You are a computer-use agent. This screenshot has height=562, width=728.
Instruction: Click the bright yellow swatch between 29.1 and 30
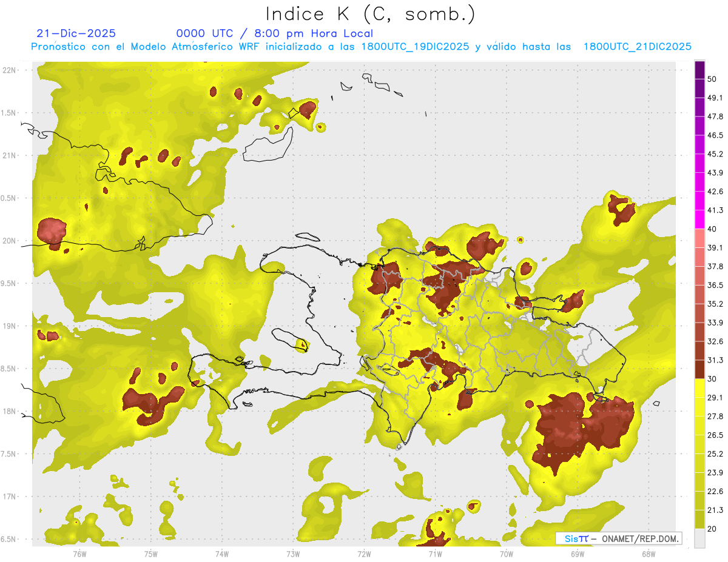point(699,388)
